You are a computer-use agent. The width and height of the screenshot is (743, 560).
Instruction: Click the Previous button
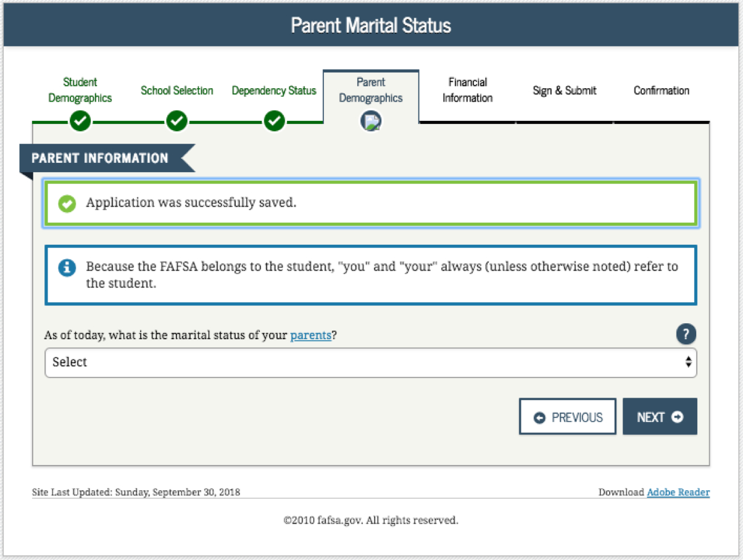click(568, 417)
